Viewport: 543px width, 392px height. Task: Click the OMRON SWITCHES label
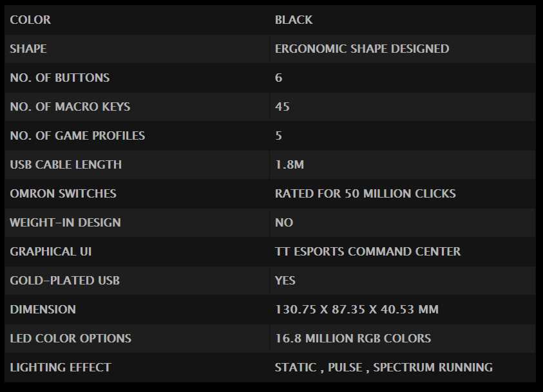tap(63, 193)
